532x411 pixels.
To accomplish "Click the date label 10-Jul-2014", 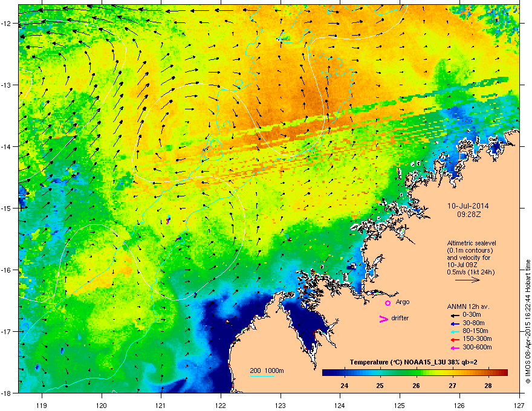I will [468, 206].
